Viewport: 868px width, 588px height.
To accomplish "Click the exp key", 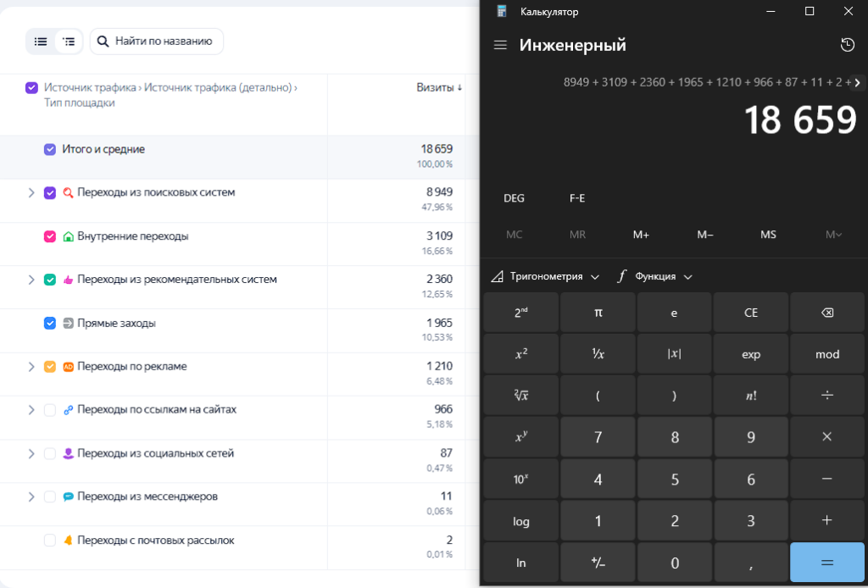I will click(x=751, y=354).
